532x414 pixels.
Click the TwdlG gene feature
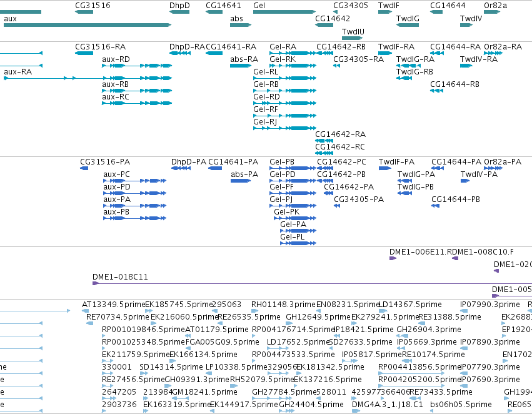408,25
